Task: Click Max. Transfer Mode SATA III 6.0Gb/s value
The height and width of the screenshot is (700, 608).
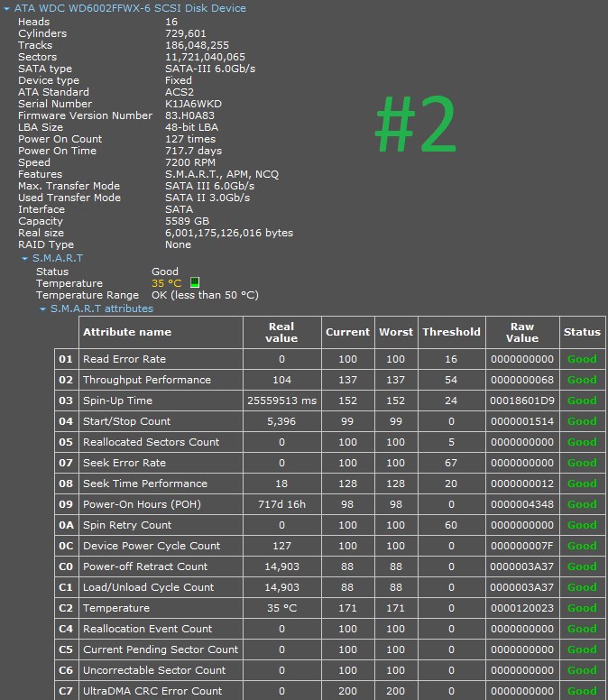Action: pos(210,186)
